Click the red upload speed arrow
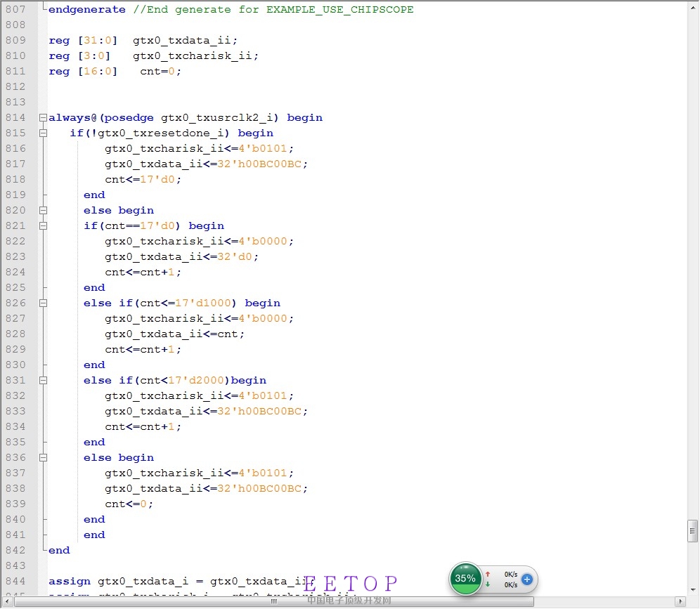This screenshot has width=700, height=609. [x=488, y=574]
